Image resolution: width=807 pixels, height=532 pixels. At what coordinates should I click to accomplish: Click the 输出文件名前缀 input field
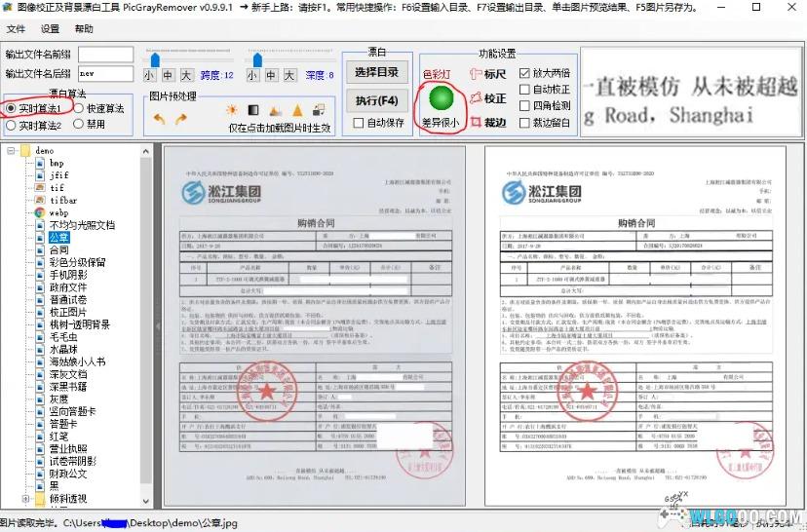[106, 55]
